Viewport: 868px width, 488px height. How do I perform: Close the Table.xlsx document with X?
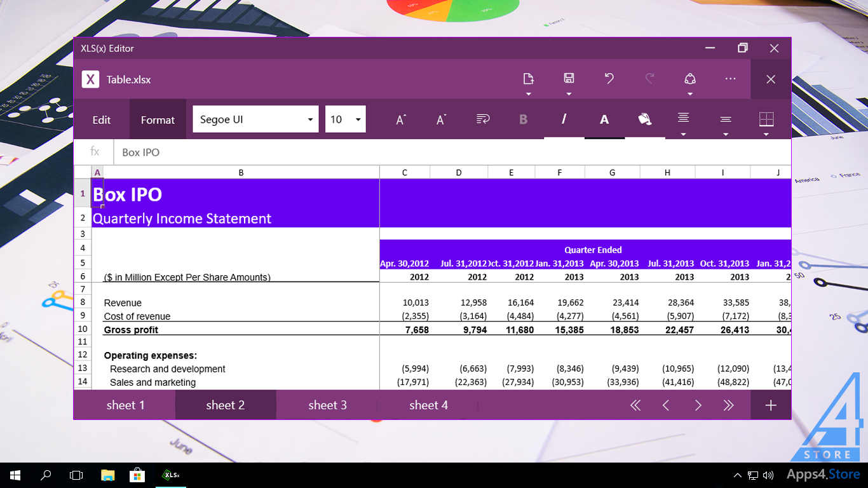coord(771,79)
